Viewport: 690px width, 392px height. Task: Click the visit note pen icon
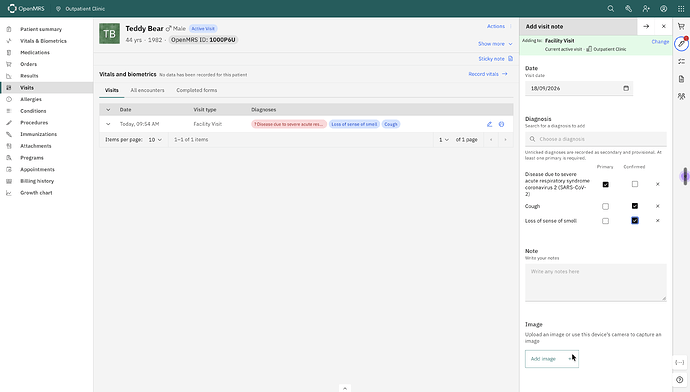pos(681,44)
